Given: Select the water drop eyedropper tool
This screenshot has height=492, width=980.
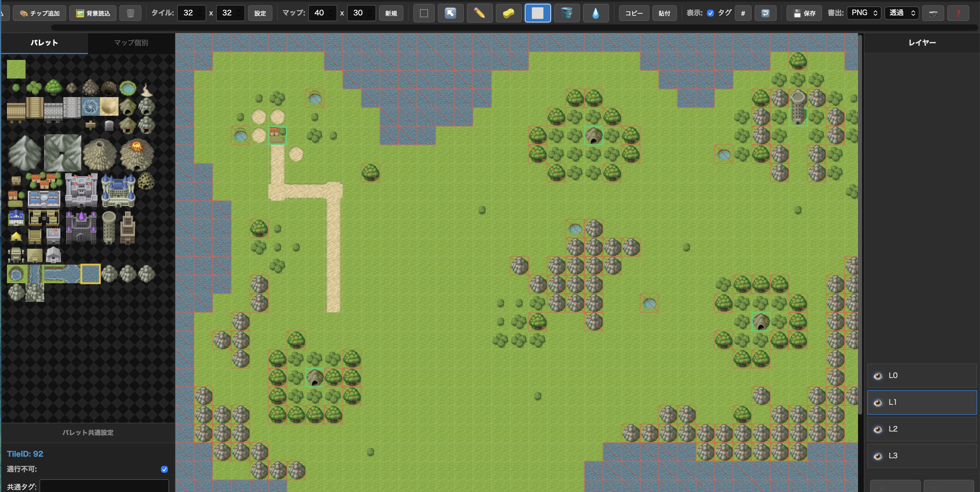Looking at the screenshot, I should (x=595, y=13).
